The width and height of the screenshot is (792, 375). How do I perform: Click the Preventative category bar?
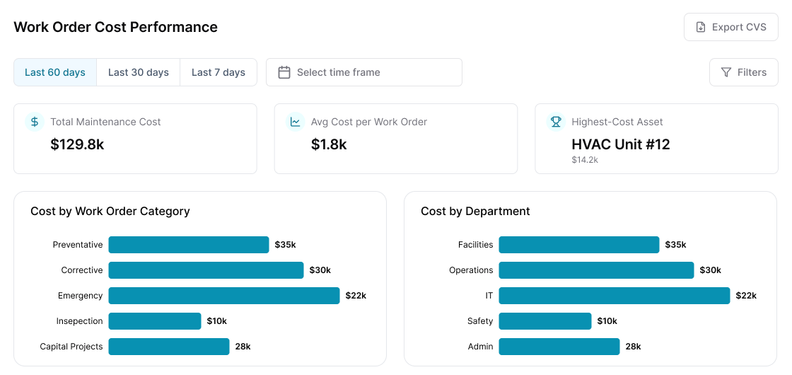[x=189, y=245]
